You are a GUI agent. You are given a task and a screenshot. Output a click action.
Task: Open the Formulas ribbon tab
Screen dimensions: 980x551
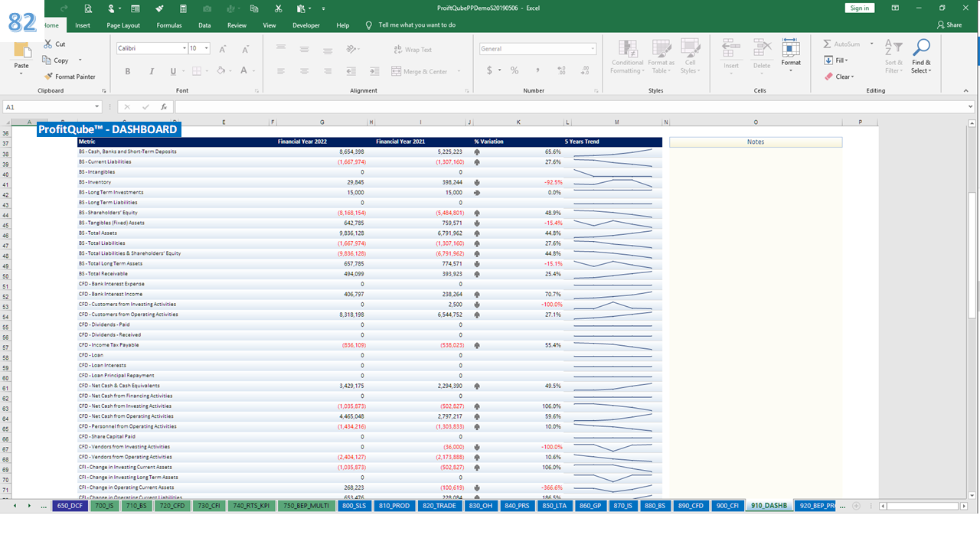pyautogui.click(x=169, y=25)
